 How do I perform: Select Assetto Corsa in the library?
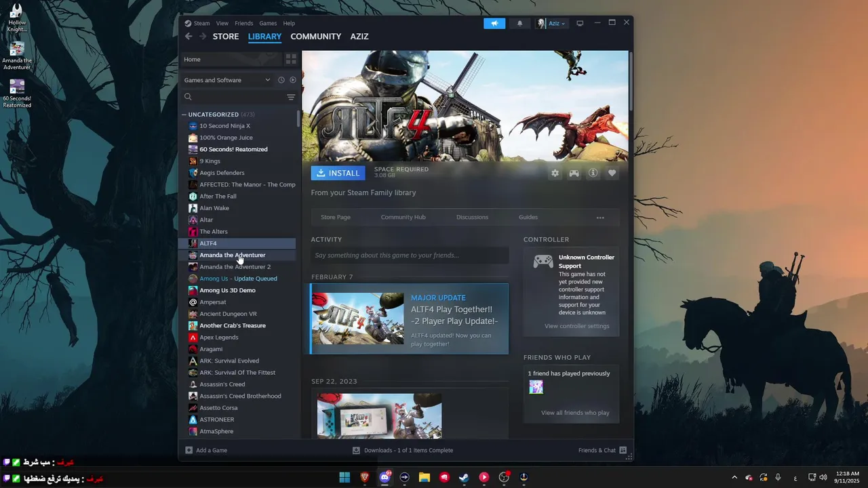[237, 407]
